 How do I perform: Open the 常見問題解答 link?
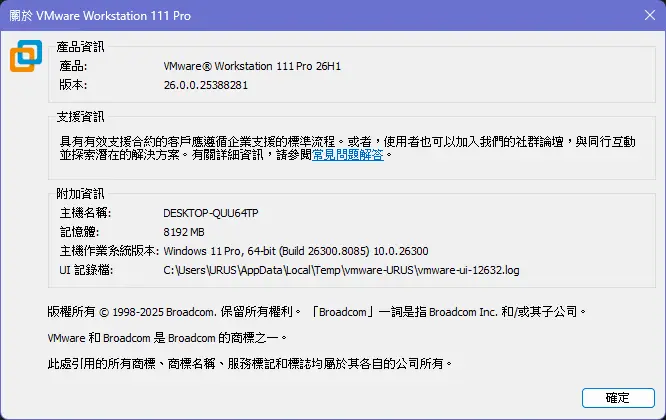pos(348,155)
